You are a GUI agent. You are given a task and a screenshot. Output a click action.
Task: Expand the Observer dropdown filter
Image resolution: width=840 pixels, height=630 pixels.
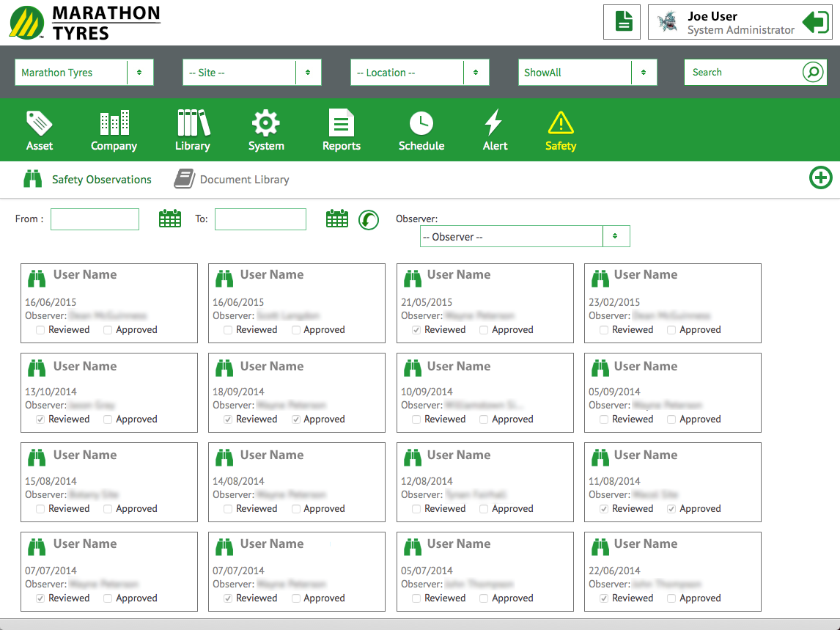coord(615,236)
